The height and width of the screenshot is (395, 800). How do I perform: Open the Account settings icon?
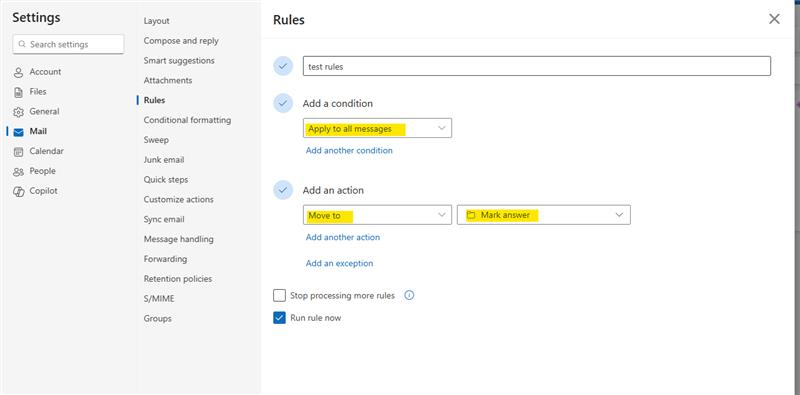pos(18,72)
